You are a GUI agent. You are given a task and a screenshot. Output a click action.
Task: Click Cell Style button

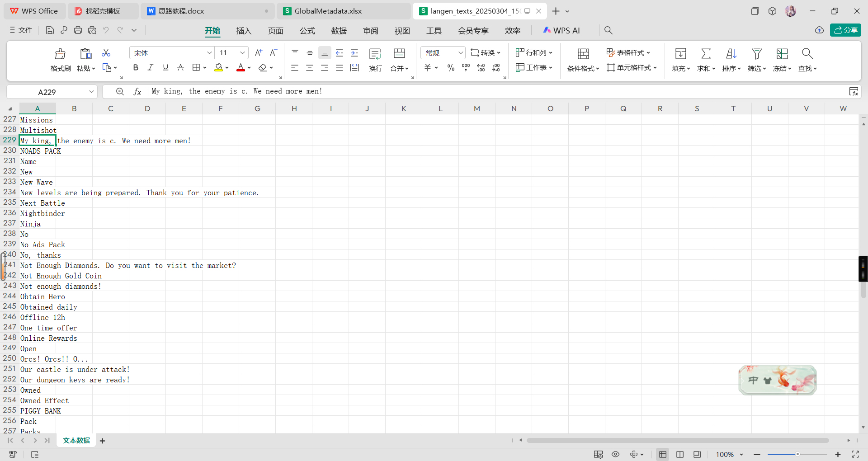tap(632, 68)
